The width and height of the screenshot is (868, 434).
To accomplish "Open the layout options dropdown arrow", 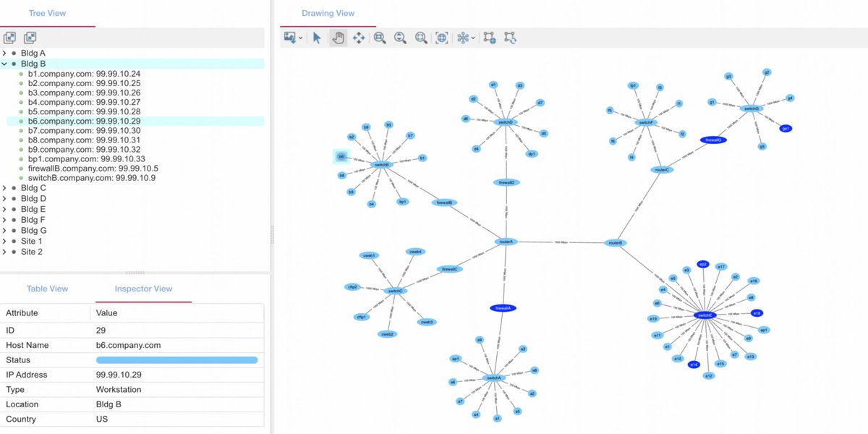I will coord(473,38).
